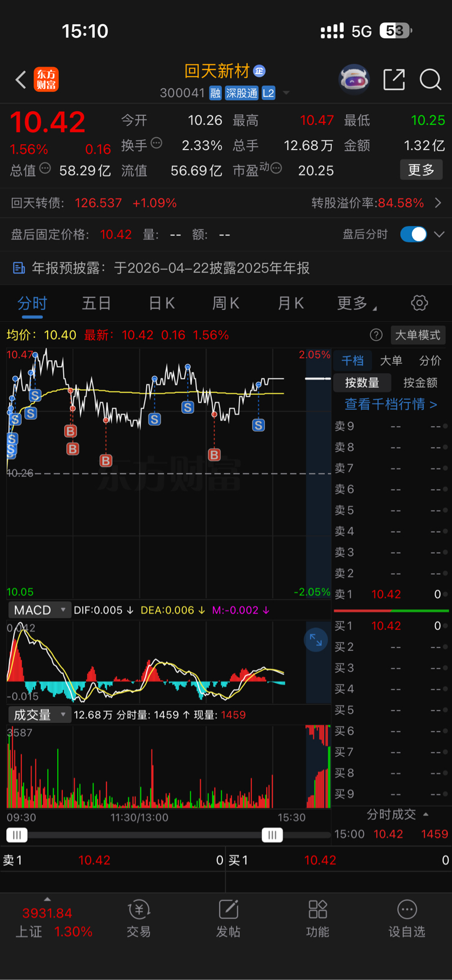Tap the question mark help icon
The image size is (452, 980).
tap(376, 335)
